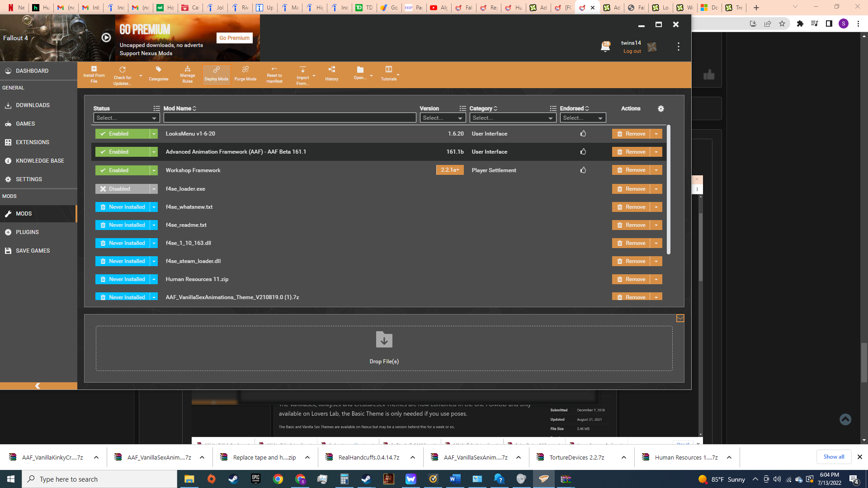Open Extensions in the sidebar
Image resolution: width=868 pixels, height=488 pixels.
coord(38,142)
